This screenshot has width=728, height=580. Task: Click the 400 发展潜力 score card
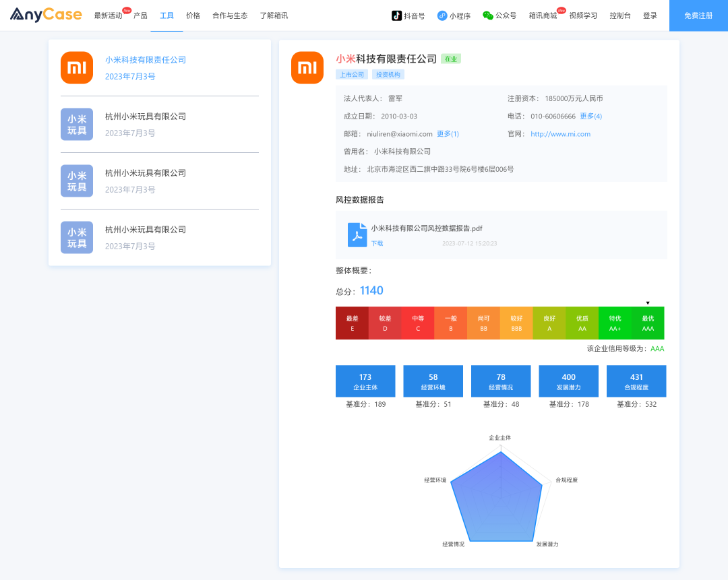coord(569,381)
